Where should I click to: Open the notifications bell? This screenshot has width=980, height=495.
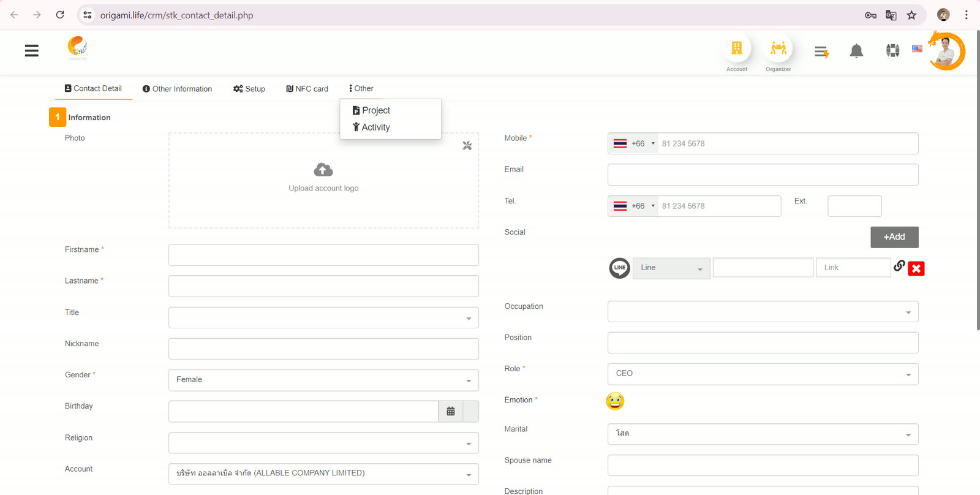856,51
